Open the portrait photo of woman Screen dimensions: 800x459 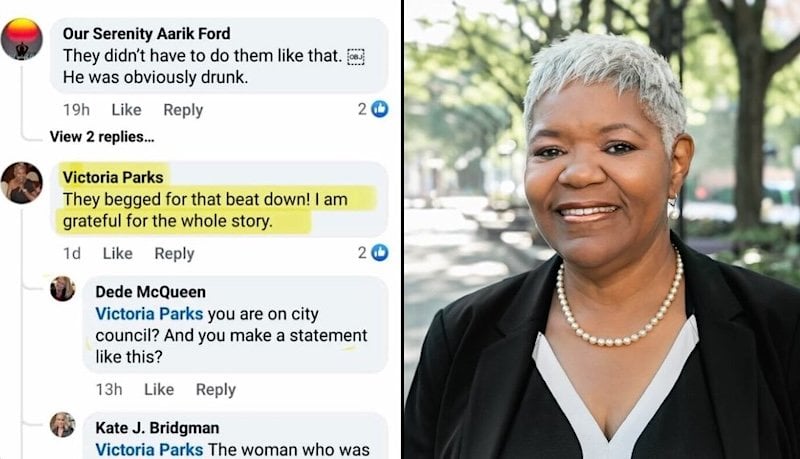[602, 230]
